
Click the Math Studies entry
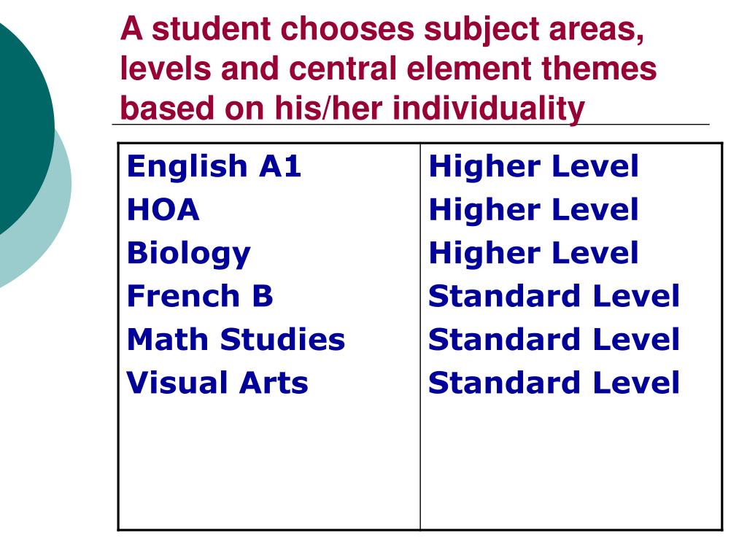(236, 340)
